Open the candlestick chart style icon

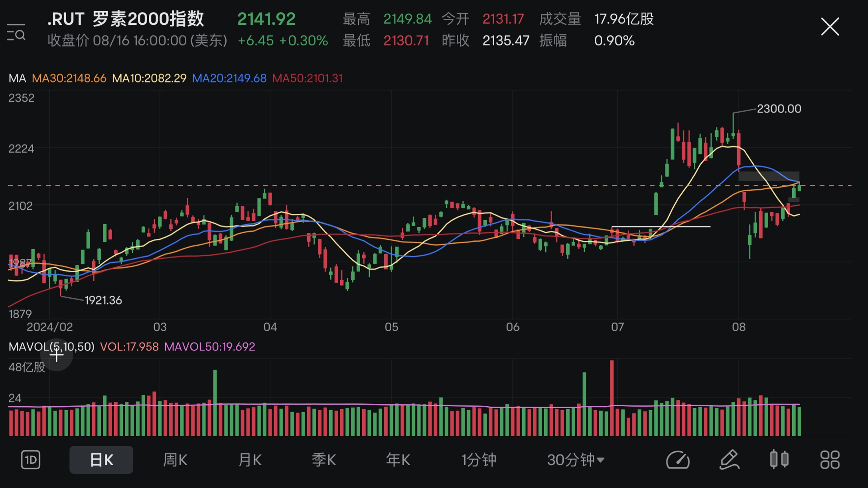pos(779,459)
